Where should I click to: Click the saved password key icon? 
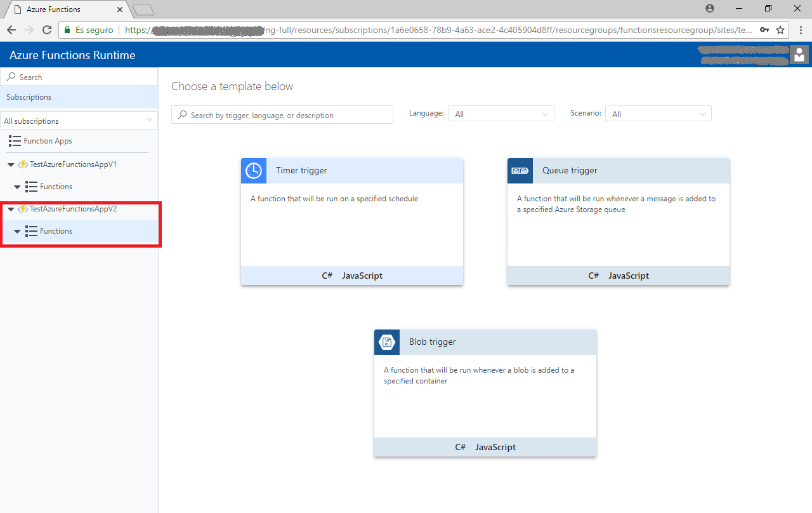click(765, 30)
